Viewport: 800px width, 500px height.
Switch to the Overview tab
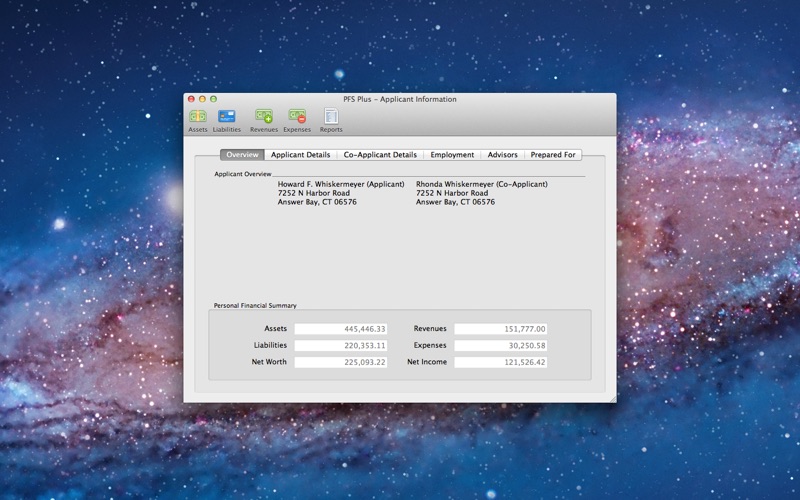coord(242,155)
